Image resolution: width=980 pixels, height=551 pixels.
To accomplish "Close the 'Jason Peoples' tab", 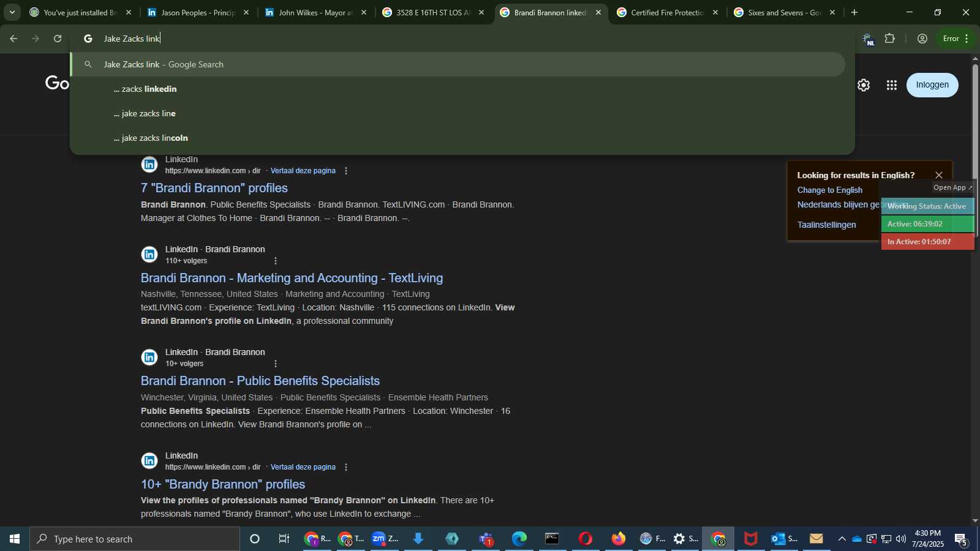I will (x=246, y=12).
